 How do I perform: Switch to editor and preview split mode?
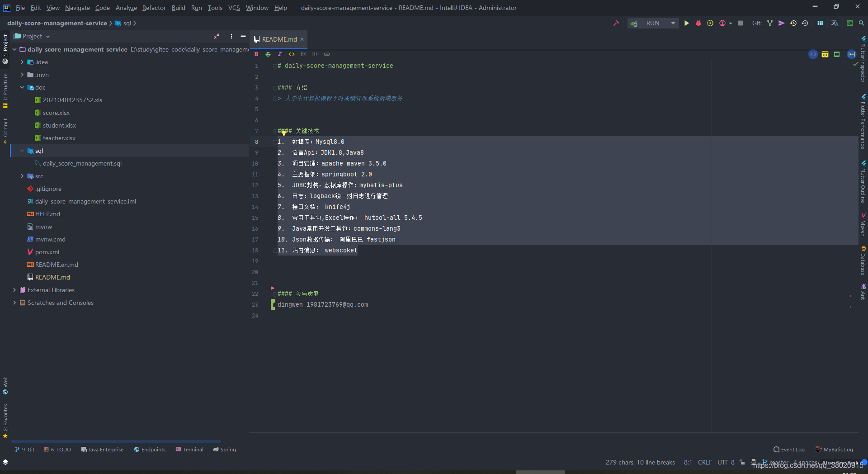pos(825,54)
